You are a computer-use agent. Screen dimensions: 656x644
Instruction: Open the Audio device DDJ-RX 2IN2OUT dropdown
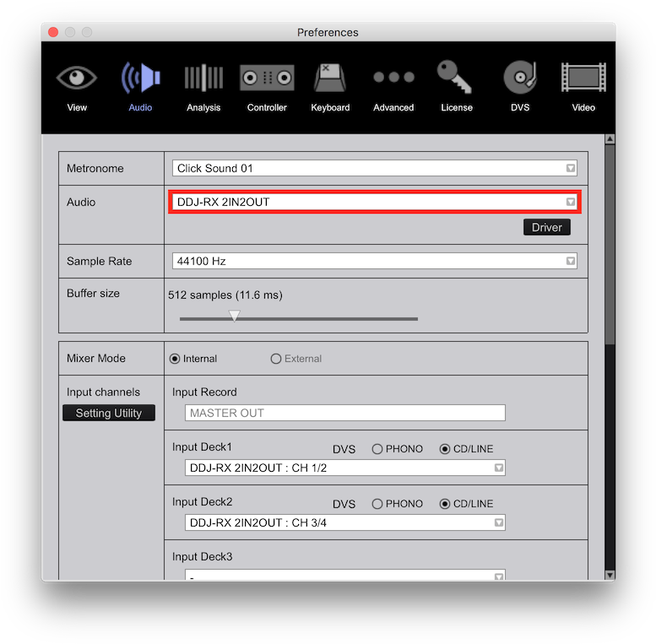[375, 202]
